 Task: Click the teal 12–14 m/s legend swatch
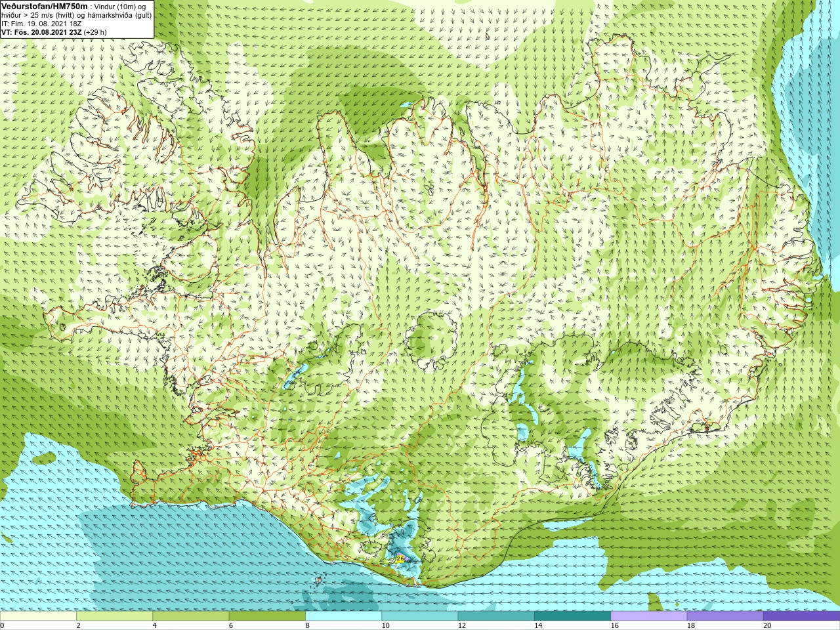click(495, 616)
